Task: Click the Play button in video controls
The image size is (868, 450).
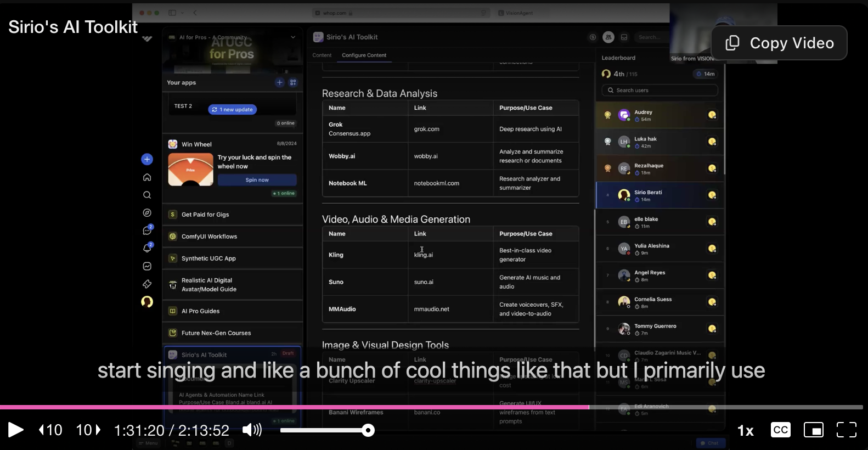Action: (15, 430)
